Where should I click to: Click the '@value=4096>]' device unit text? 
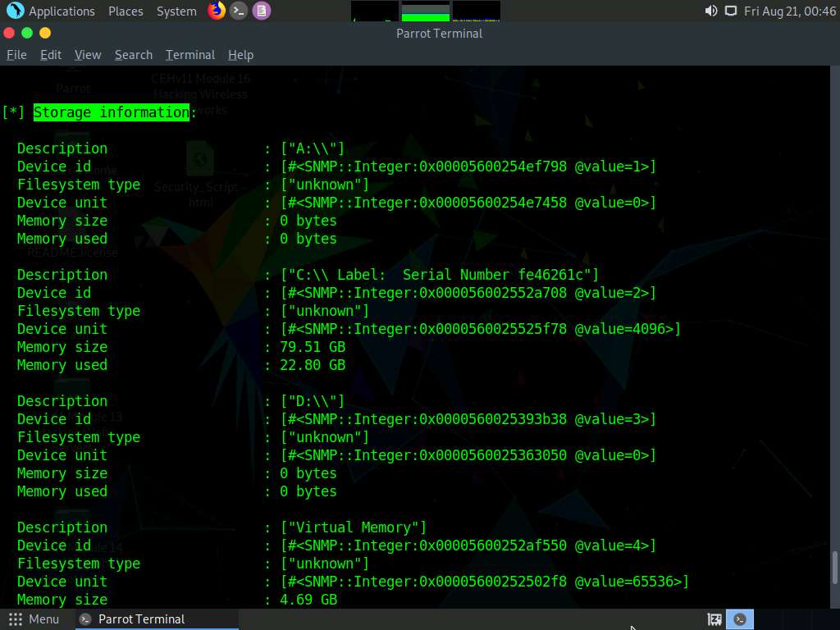tap(628, 329)
